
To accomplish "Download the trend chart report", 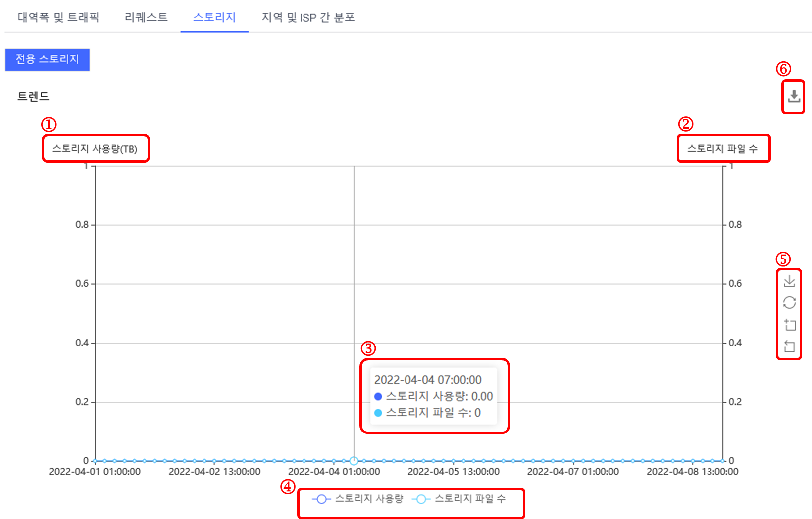I will pos(793,97).
